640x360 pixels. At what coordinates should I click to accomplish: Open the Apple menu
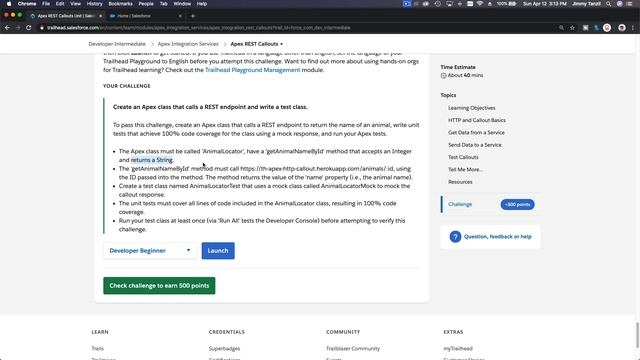pyautogui.click(x=9, y=4)
